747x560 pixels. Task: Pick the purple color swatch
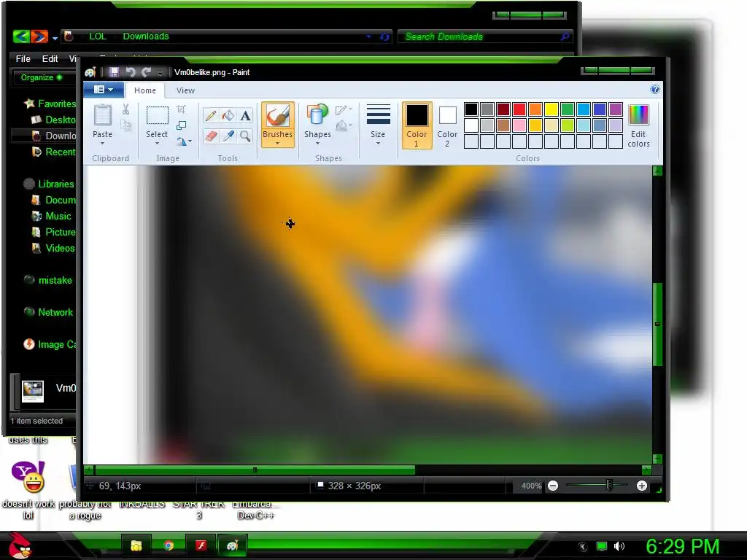pos(616,109)
